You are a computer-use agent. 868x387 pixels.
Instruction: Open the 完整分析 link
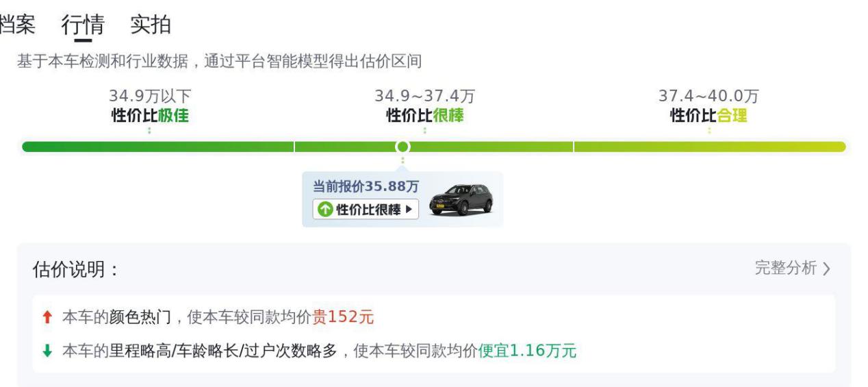(786, 268)
